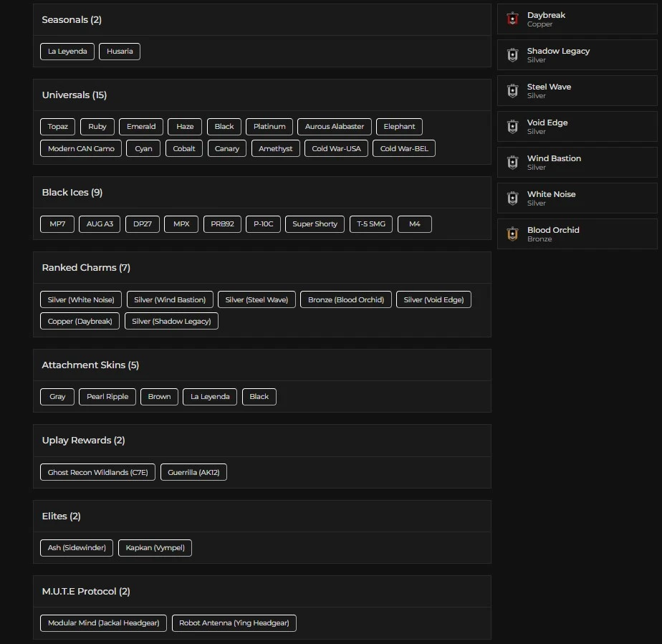Select the La Leyenda seasonal skin tag

click(67, 52)
